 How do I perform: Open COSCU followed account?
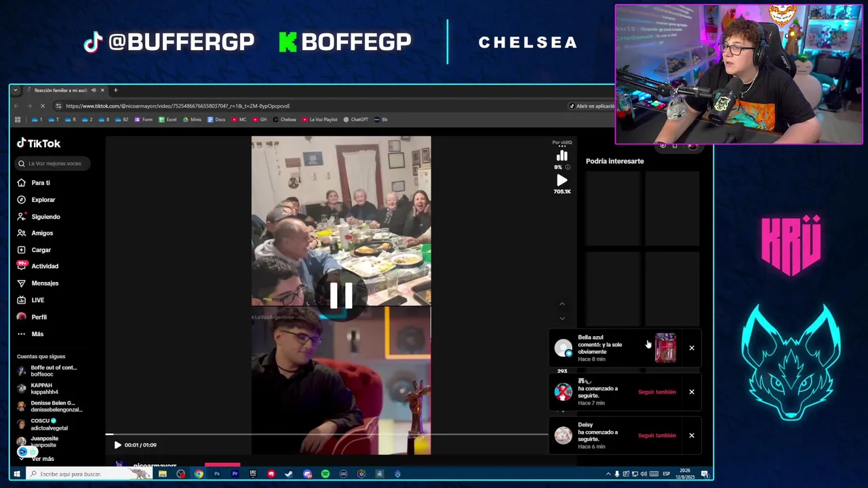click(x=42, y=424)
